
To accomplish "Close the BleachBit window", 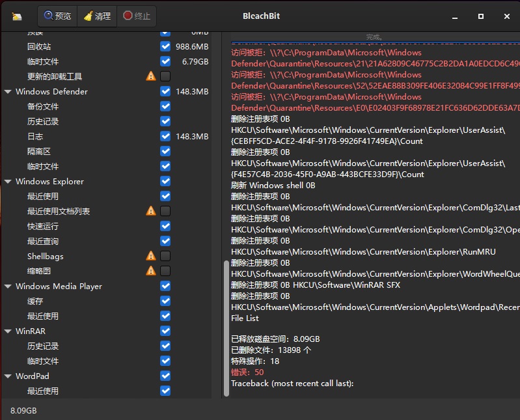I will [507, 16].
